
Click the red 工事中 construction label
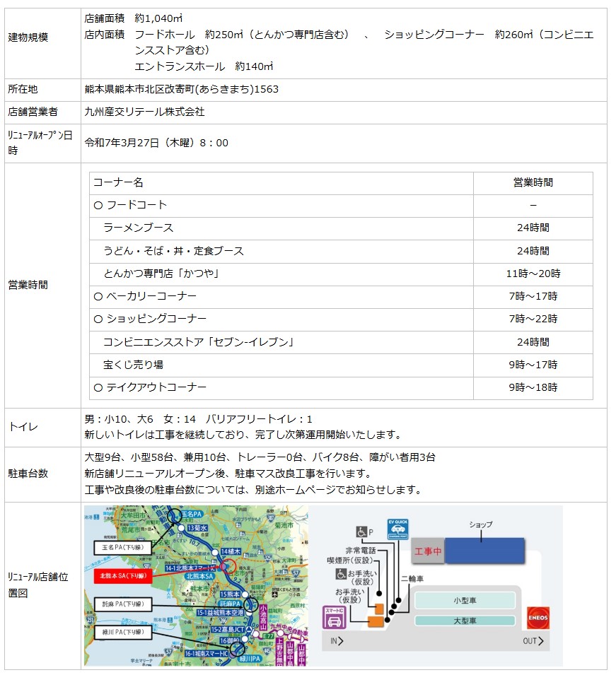pyautogui.click(x=428, y=551)
